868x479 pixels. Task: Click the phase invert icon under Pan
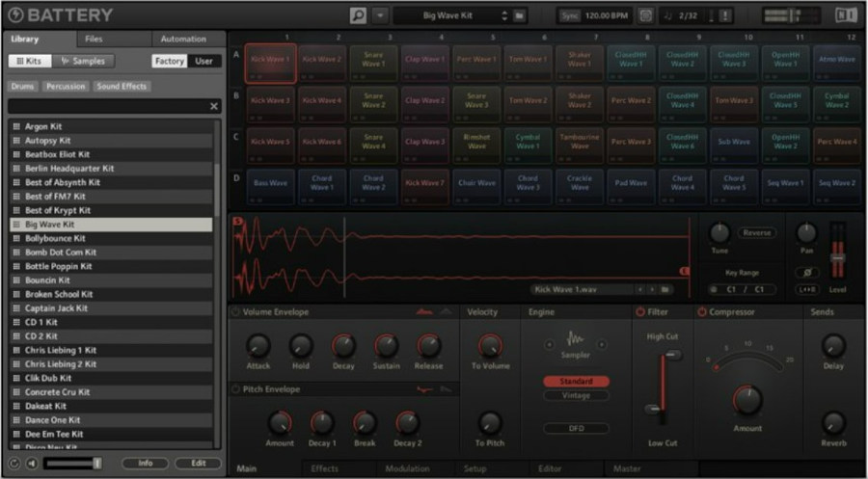tap(806, 272)
